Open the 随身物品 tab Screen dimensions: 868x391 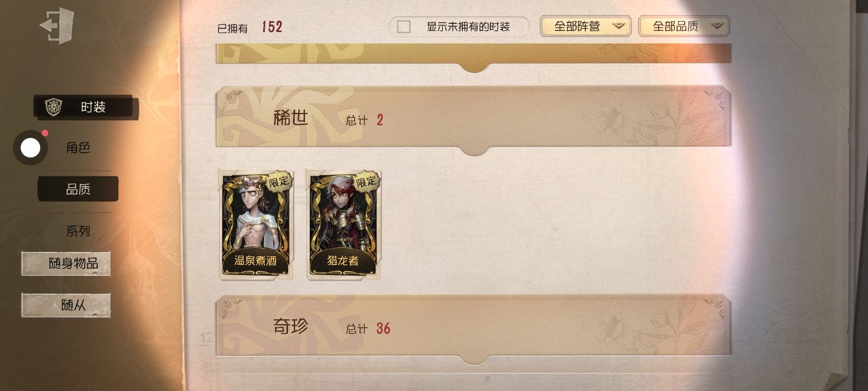click(66, 263)
